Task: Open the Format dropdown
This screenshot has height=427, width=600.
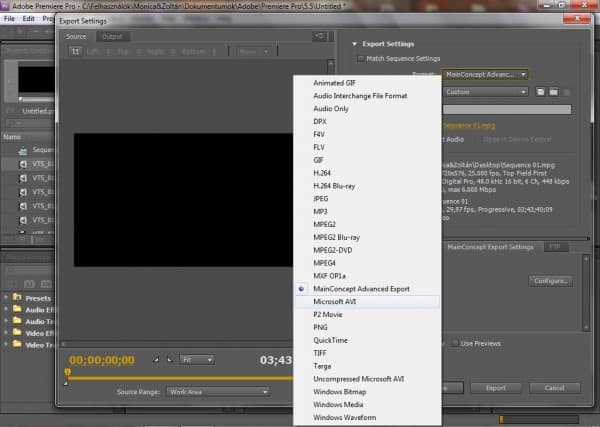Action: (x=485, y=74)
